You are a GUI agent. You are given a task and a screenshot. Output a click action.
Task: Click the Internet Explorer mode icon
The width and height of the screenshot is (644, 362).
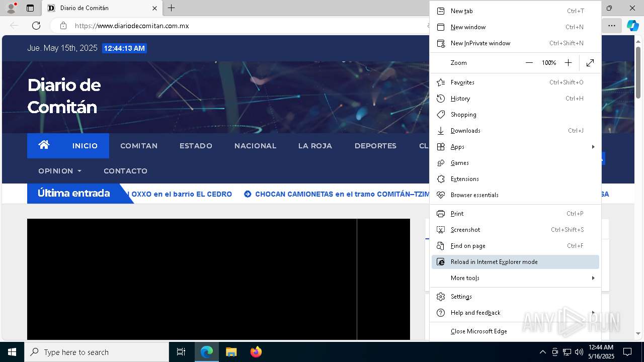pyautogui.click(x=441, y=262)
